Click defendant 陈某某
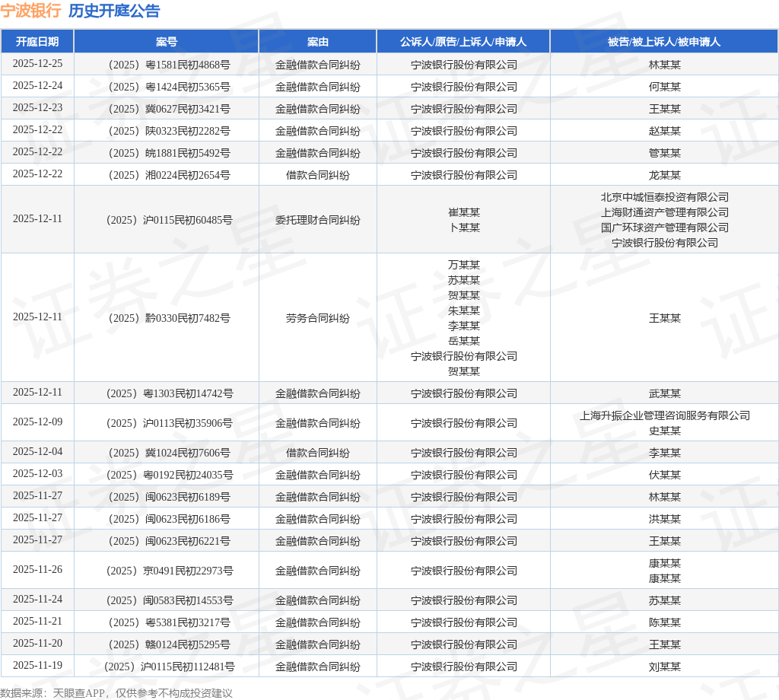Image resolution: width=779 pixels, height=700 pixels. [x=665, y=622]
